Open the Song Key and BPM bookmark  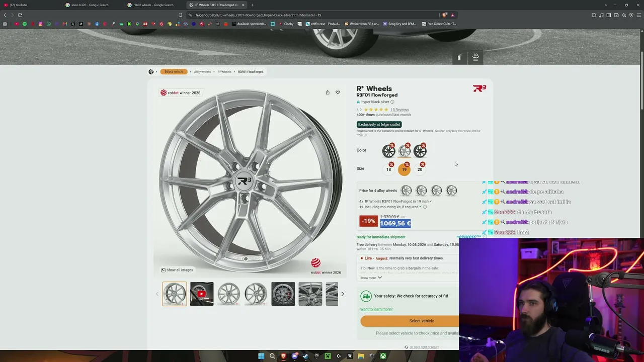(x=399, y=24)
